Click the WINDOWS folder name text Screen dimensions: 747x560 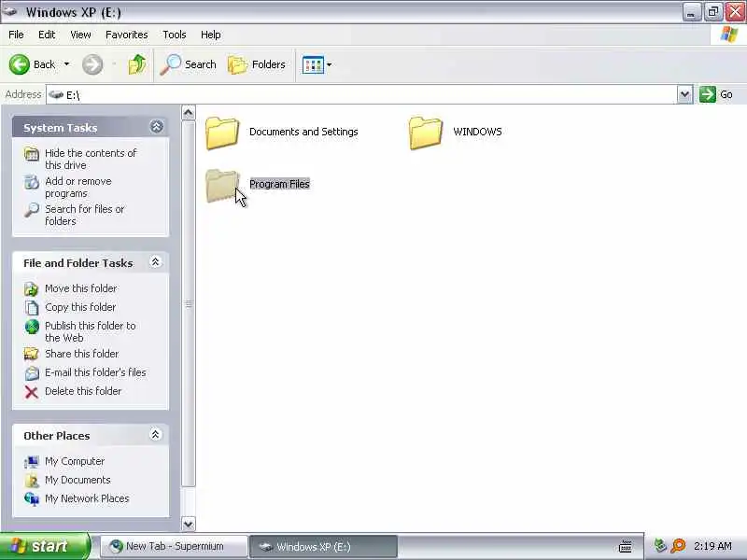[x=477, y=132]
